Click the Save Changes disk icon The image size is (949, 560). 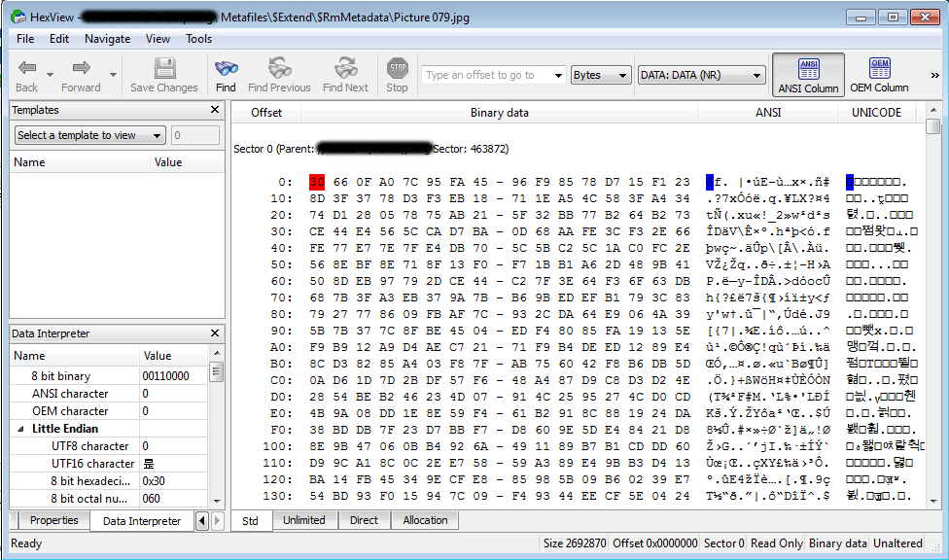pyautogui.click(x=164, y=68)
